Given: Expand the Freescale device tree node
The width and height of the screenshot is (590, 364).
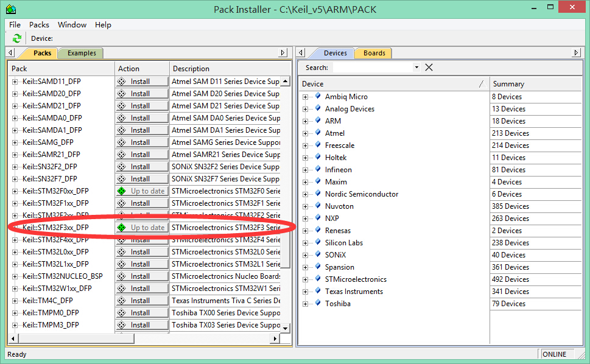Looking at the screenshot, I should click(305, 145).
